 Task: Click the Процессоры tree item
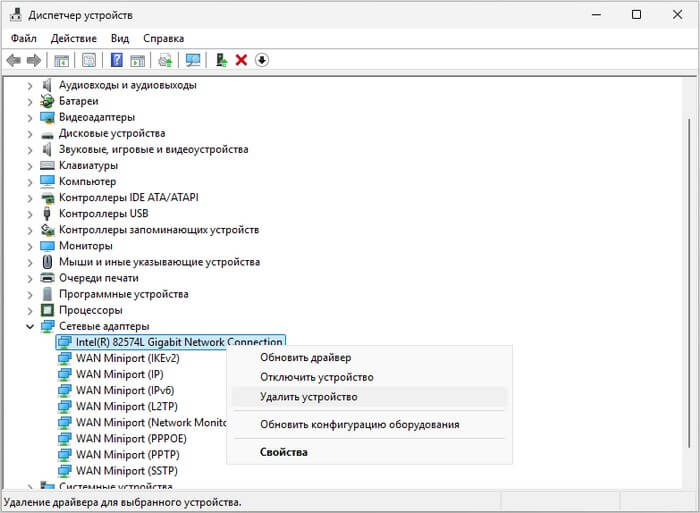coord(90,310)
